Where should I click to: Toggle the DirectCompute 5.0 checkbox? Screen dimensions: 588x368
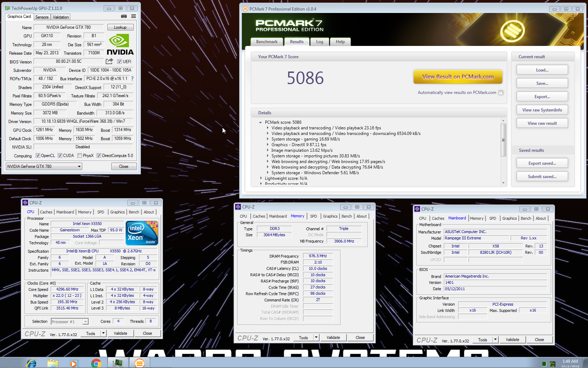(x=99, y=156)
